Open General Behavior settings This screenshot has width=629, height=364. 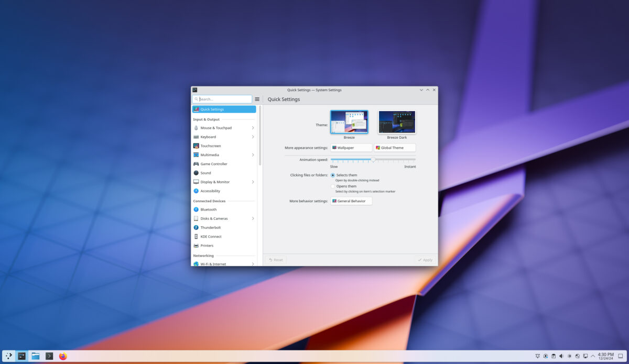[x=351, y=201]
